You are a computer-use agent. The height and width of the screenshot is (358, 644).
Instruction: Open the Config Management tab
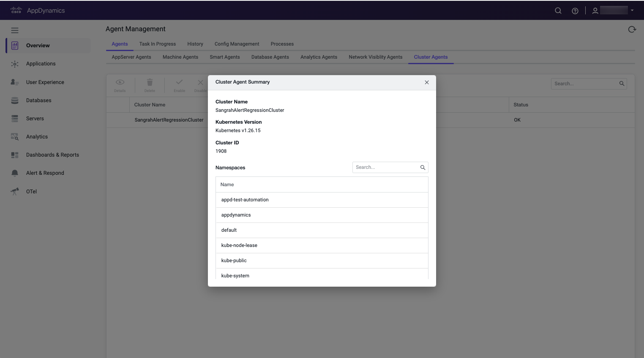[237, 44]
